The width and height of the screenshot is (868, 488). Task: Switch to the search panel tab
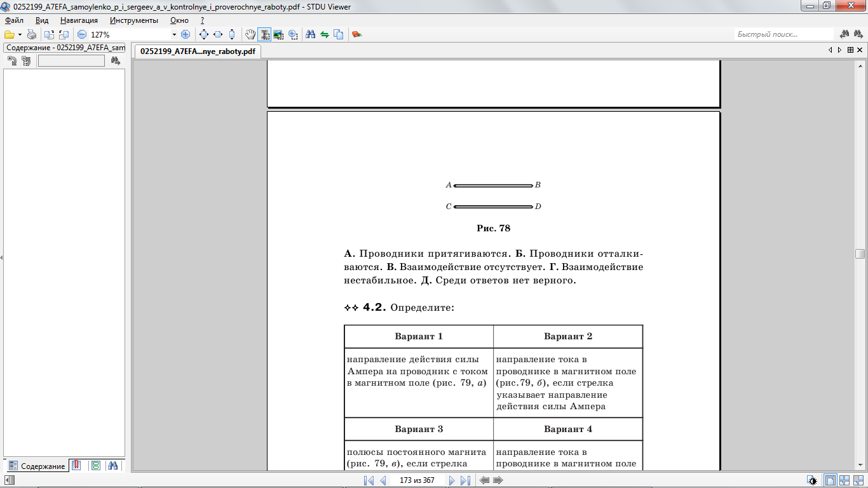[113, 466]
